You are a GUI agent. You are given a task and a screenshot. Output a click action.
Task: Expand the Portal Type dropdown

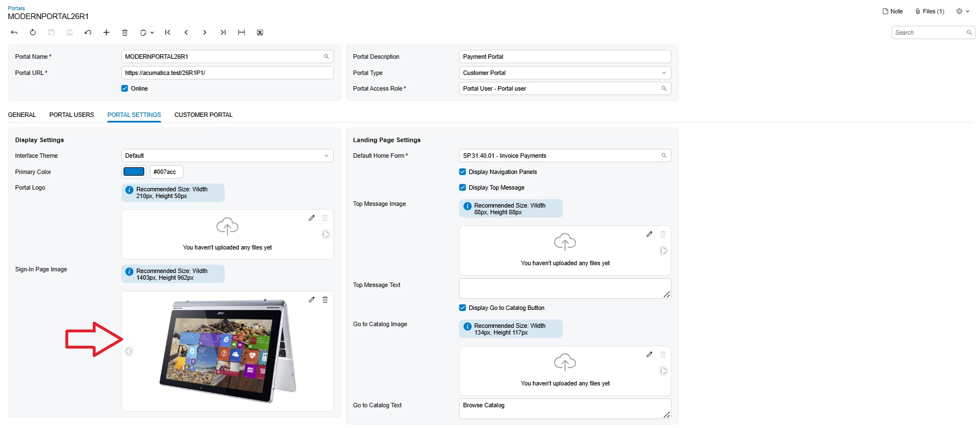(664, 73)
